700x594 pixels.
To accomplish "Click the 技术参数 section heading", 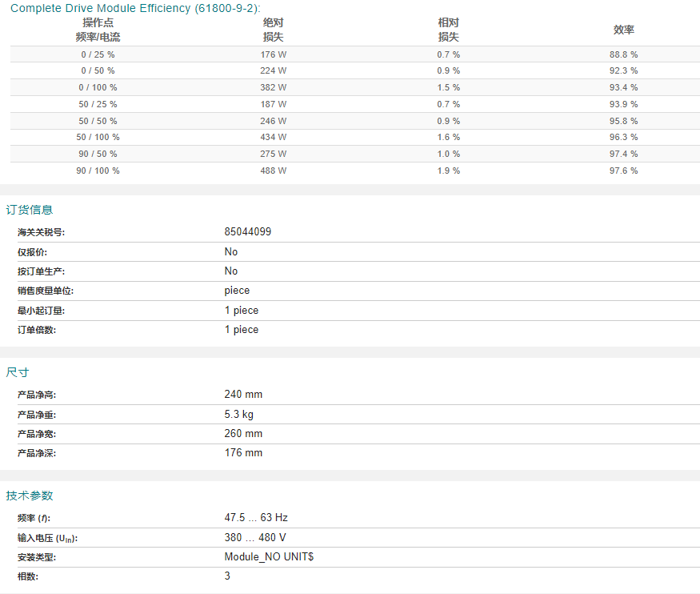I will coord(30,496).
